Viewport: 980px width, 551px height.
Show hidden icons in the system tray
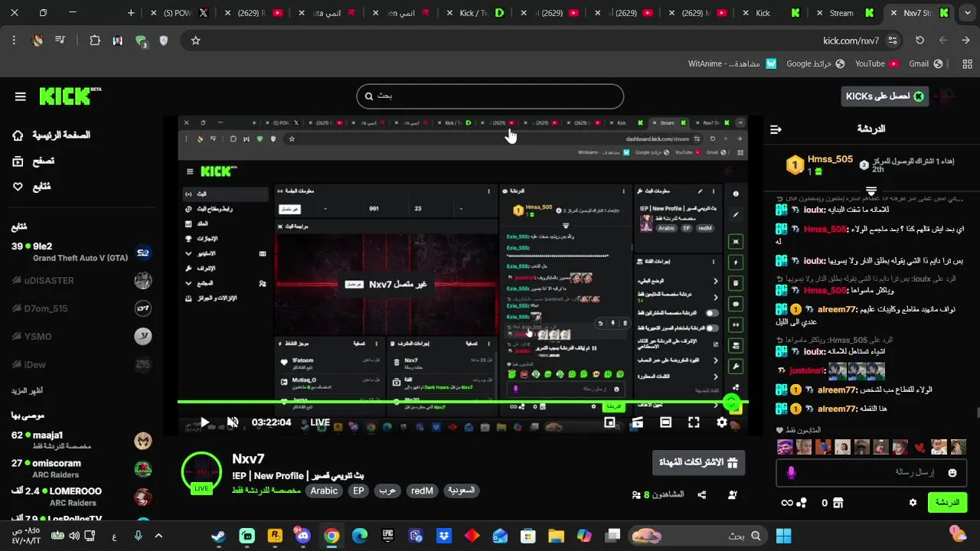[158, 536]
